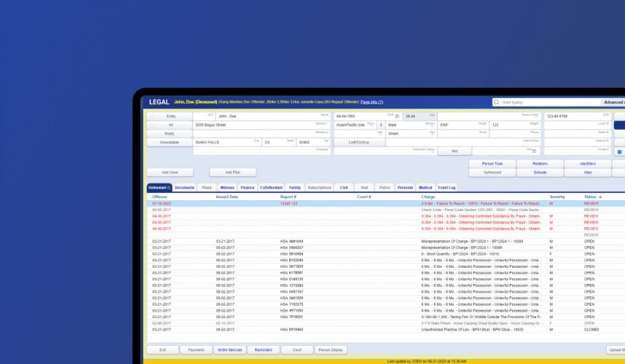Tick the checkbox next to Int.

[152, 125]
